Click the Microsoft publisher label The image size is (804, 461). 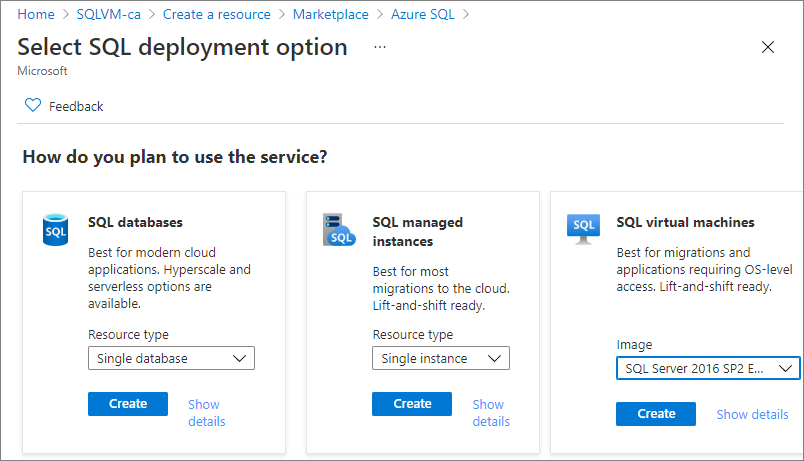42,71
